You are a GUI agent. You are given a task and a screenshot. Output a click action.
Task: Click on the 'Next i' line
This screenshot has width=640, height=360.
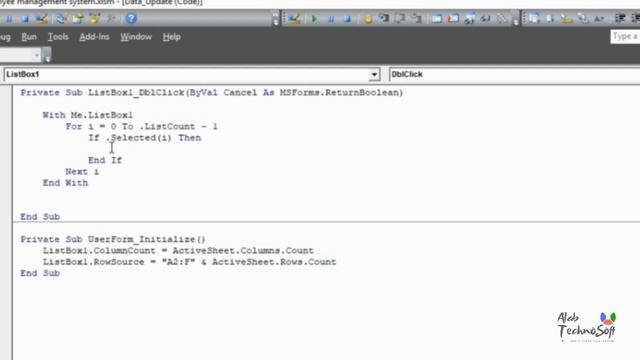point(82,172)
